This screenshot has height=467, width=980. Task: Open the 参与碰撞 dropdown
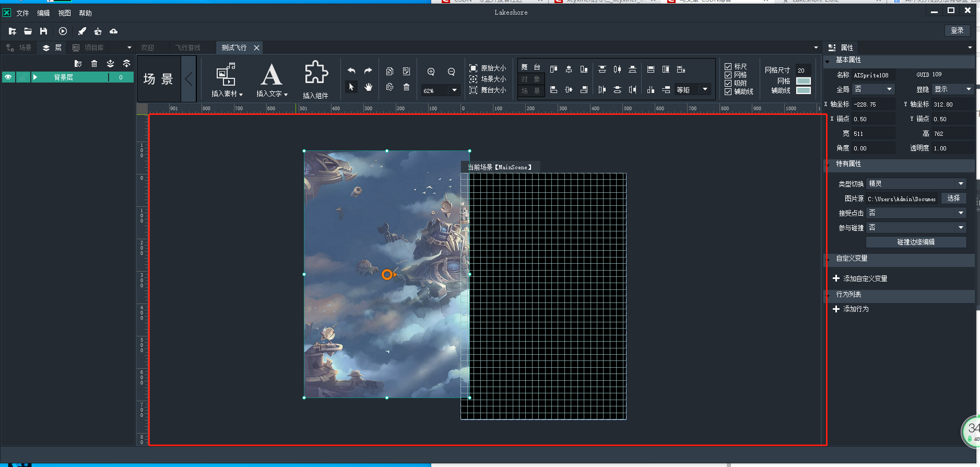(x=916, y=228)
